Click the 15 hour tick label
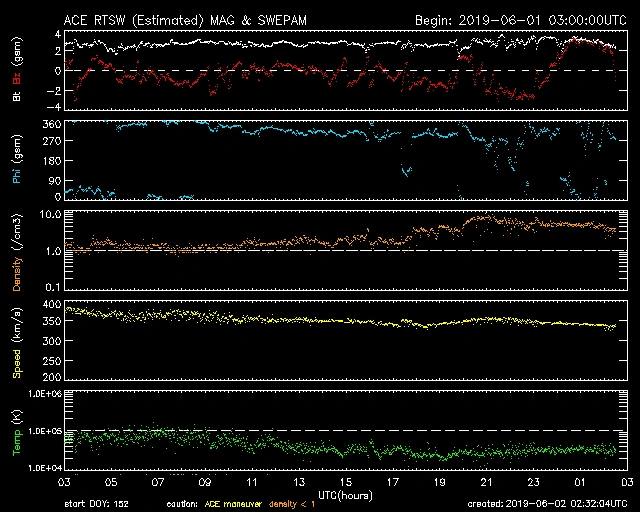 coord(345,481)
